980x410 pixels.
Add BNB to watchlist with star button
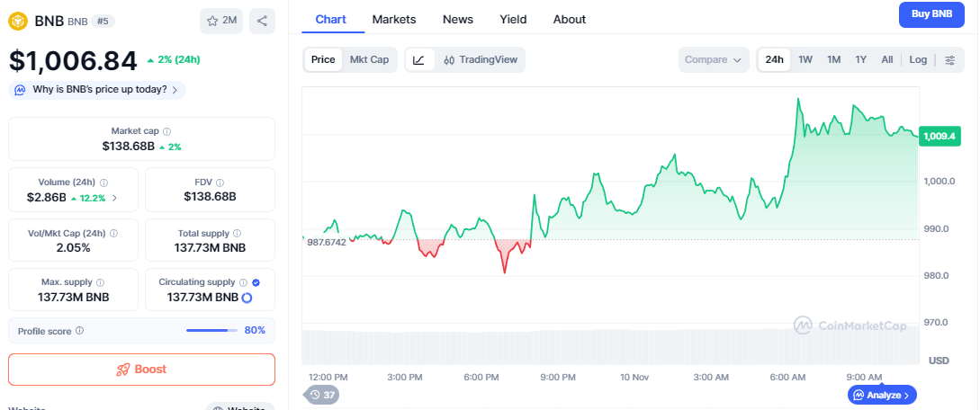(221, 21)
